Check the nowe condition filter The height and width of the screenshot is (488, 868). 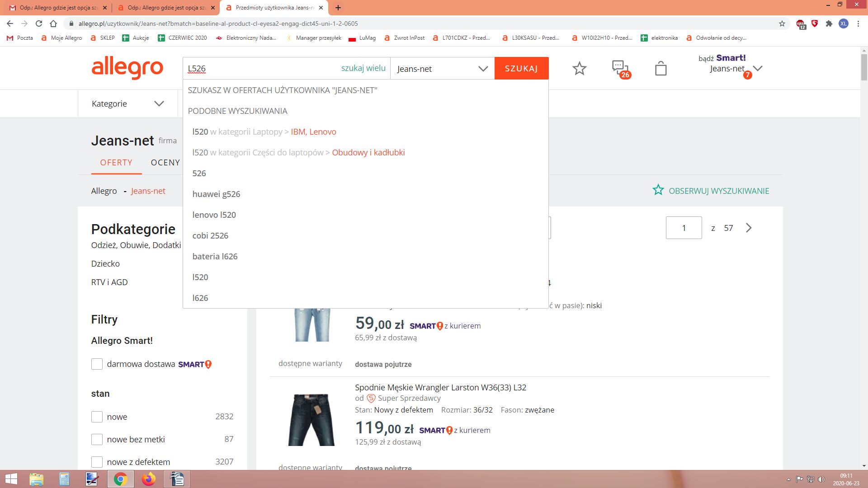point(97,417)
